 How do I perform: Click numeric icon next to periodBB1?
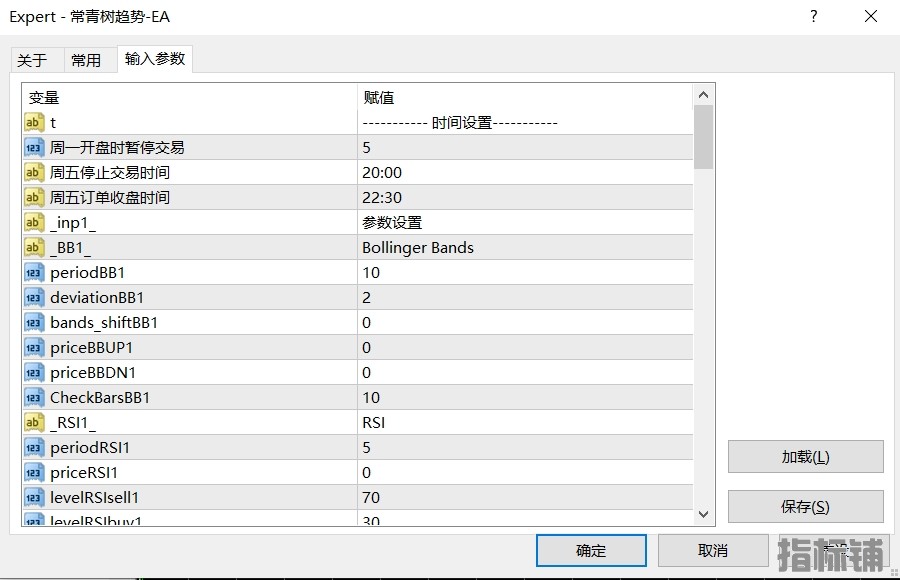pyautogui.click(x=34, y=272)
